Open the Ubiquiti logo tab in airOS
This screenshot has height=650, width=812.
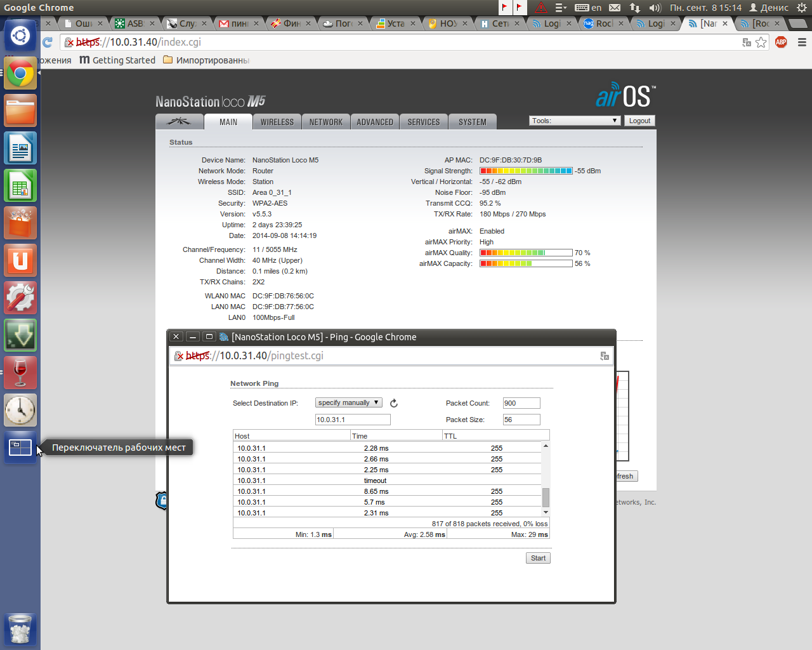(180, 122)
